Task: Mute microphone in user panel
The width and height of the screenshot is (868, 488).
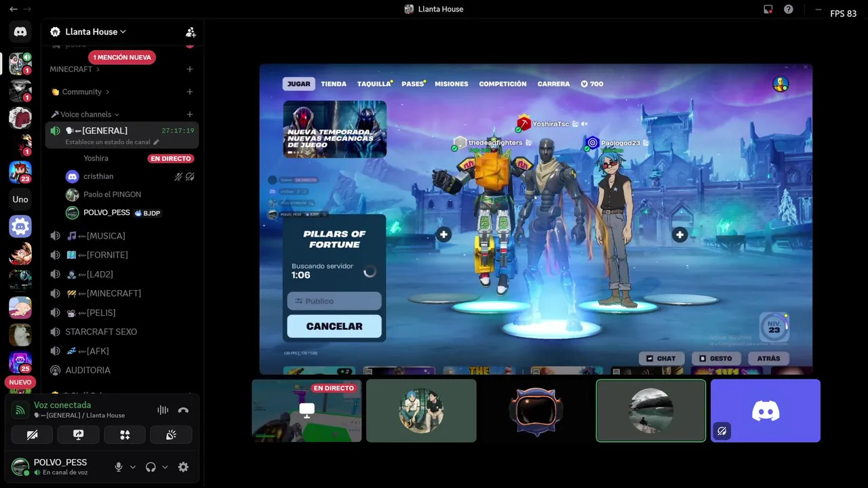Action: click(x=119, y=467)
